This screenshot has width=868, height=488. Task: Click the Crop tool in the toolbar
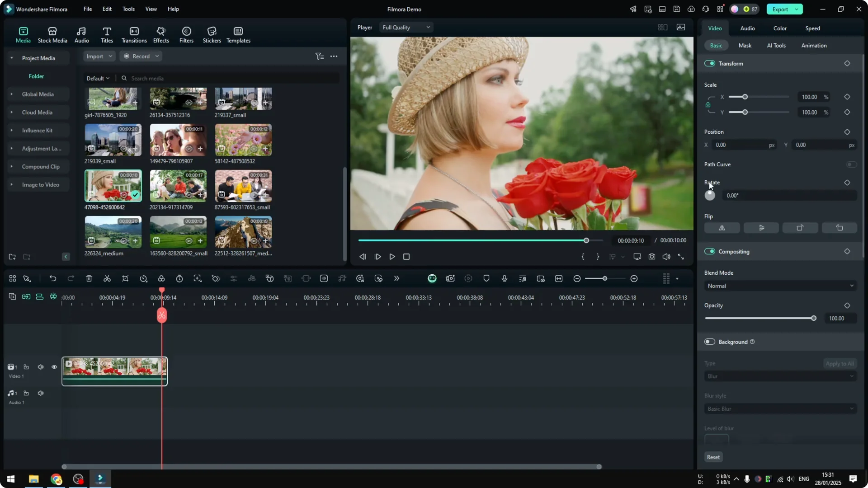click(125, 278)
